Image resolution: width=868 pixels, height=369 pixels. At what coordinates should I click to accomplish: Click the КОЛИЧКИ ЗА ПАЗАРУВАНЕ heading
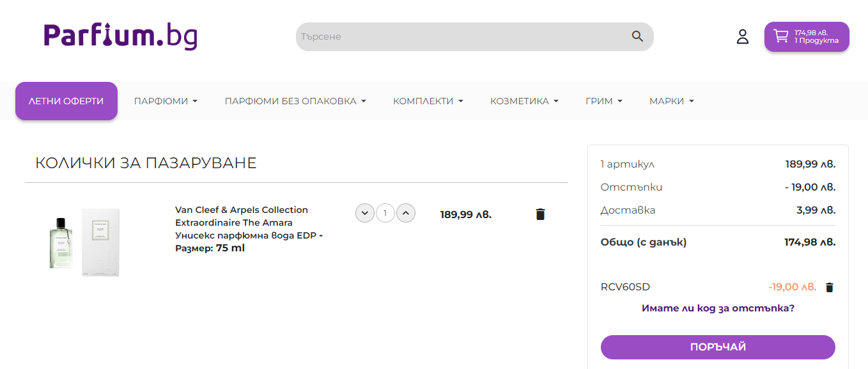click(x=146, y=163)
